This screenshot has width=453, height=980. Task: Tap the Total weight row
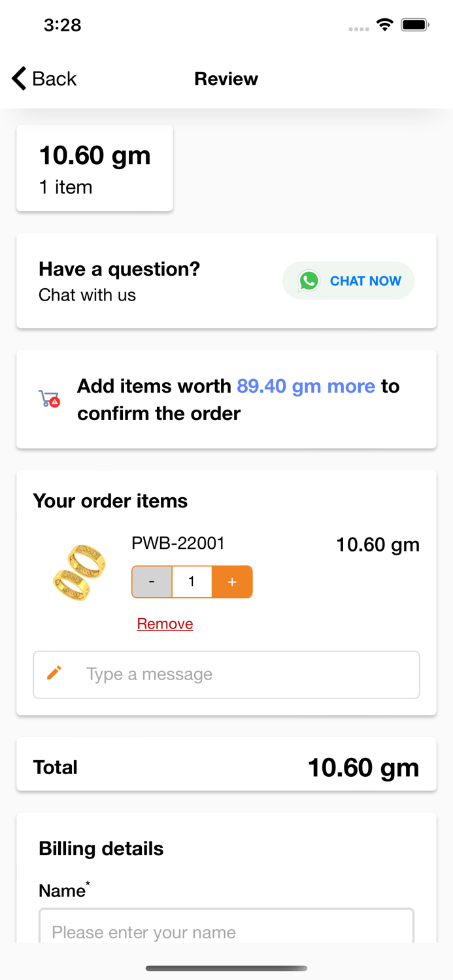pos(226,767)
